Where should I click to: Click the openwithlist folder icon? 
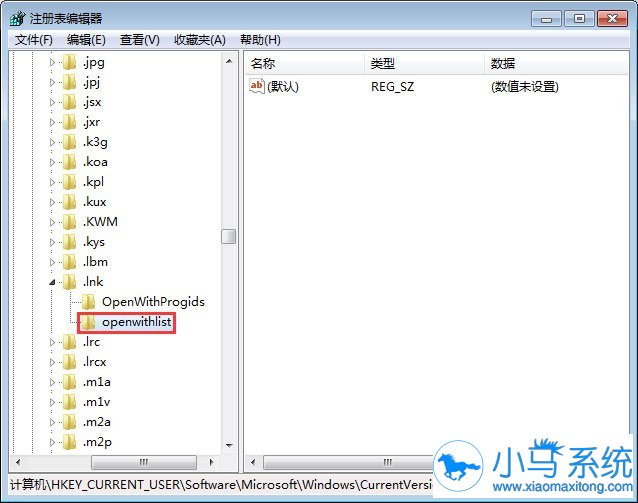click(x=88, y=322)
